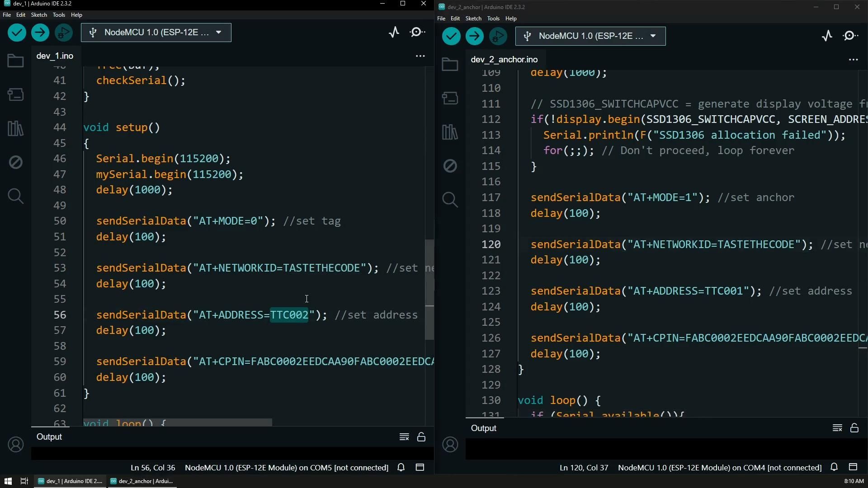The height and width of the screenshot is (488, 868).
Task: Open Sketch menu in dev_1 window
Action: 39,15
